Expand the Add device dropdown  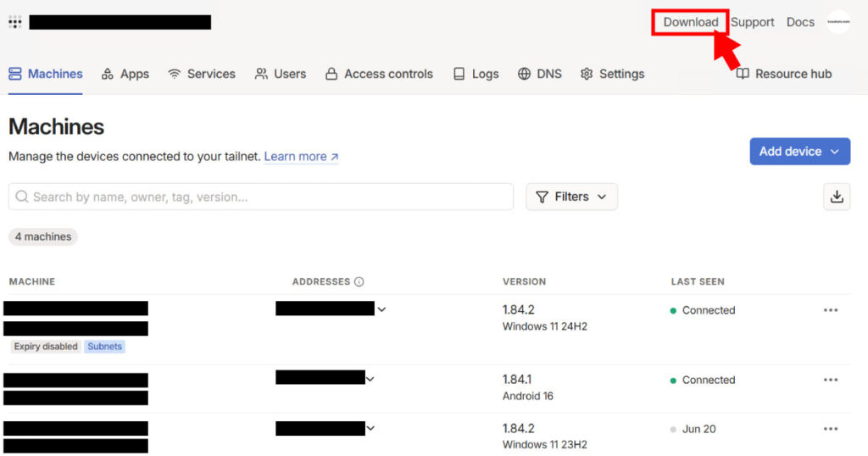coord(799,151)
